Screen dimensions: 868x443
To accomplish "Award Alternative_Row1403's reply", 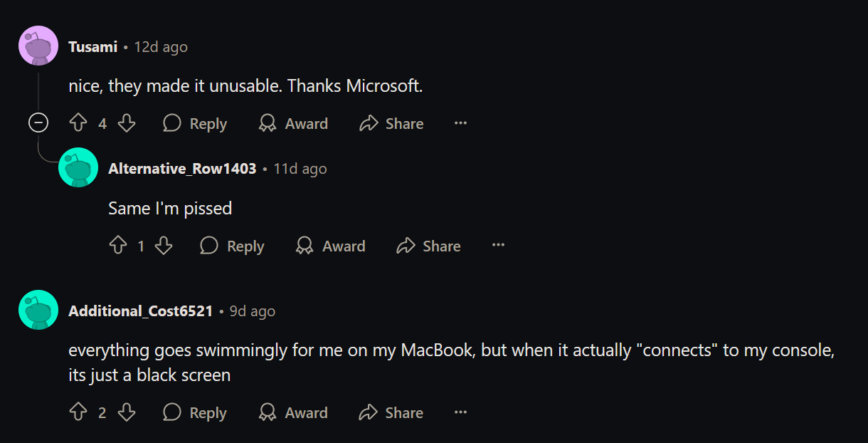I will click(x=331, y=246).
